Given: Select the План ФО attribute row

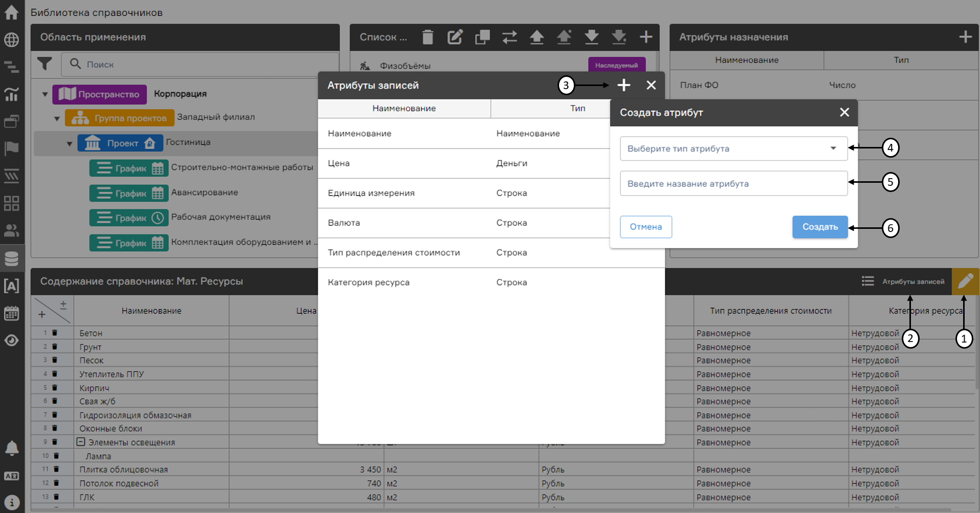Looking at the screenshot, I should tap(823, 85).
